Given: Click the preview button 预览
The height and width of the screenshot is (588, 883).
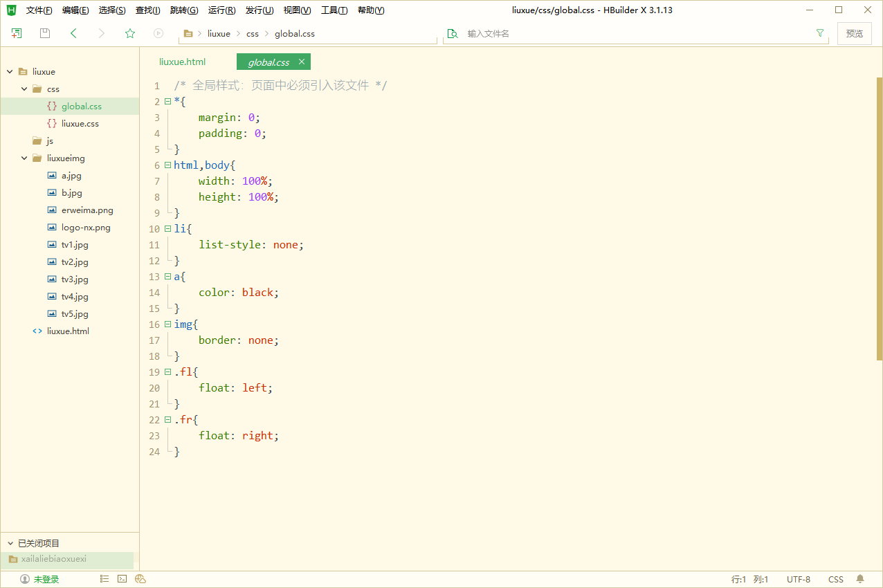Looking at the screenshot, I should click(855, 33).
